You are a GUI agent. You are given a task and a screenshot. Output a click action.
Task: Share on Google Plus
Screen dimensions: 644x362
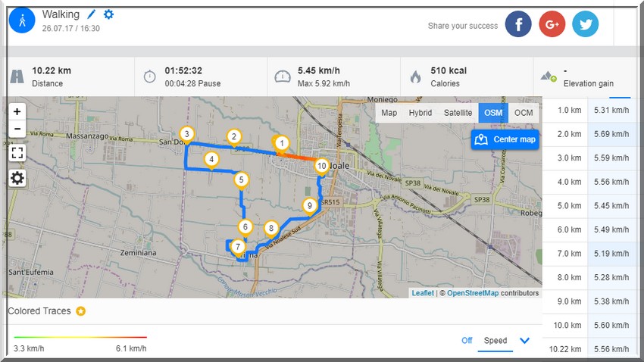pos(552,24)
